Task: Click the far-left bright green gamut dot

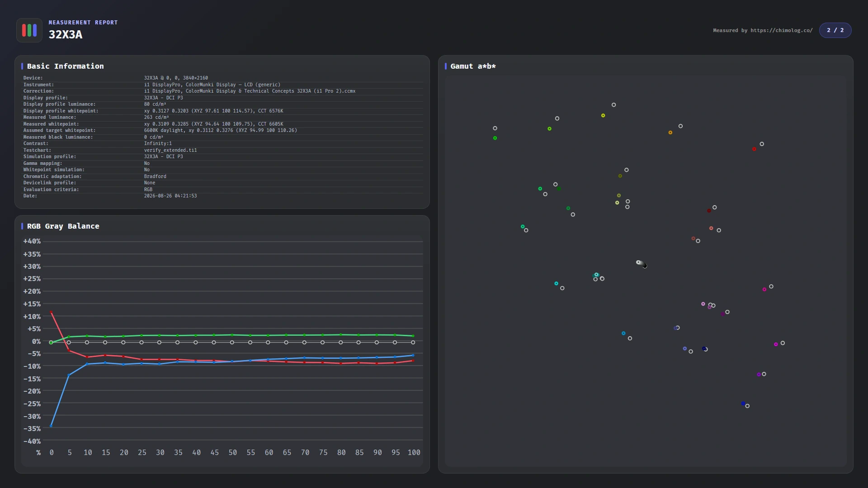Action: 495,138
